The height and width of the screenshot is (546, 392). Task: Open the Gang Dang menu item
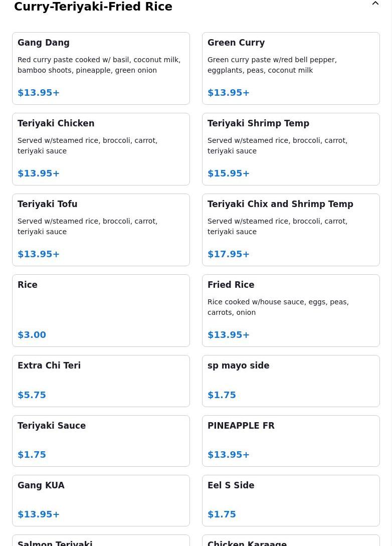[x=101, y=68]
